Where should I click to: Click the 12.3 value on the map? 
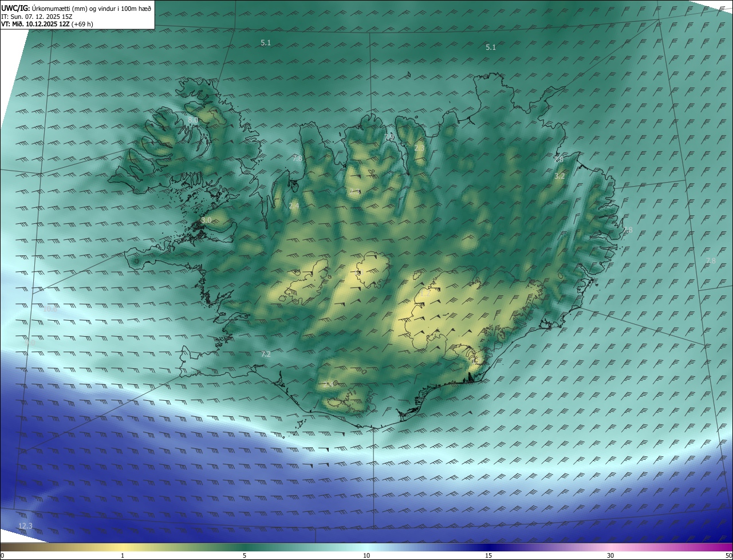click(25, 526)
